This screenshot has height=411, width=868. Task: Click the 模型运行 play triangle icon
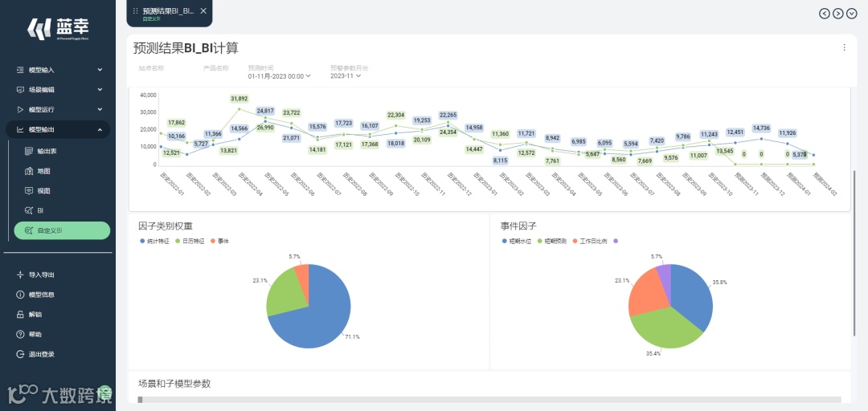coord(20,109)
